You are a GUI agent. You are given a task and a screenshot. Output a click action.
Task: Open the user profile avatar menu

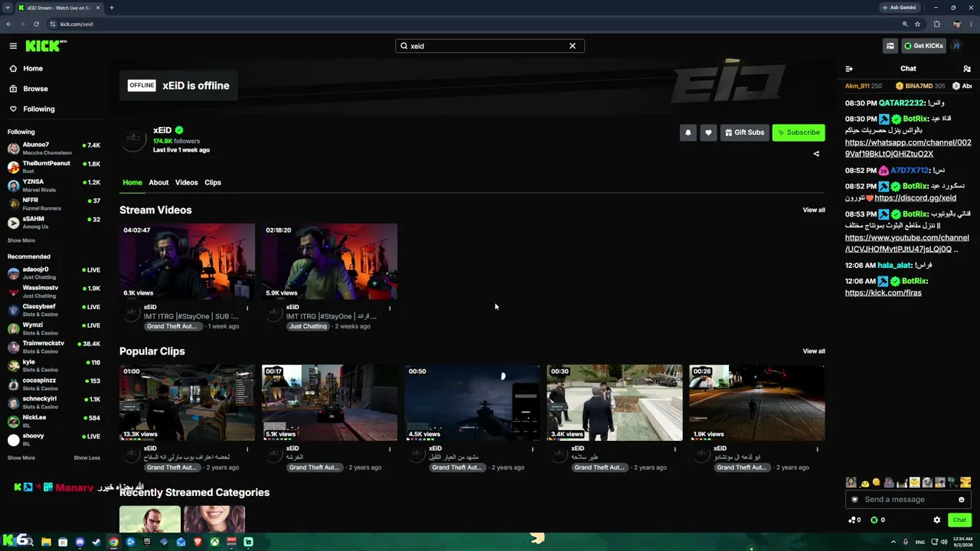(956, 46)
